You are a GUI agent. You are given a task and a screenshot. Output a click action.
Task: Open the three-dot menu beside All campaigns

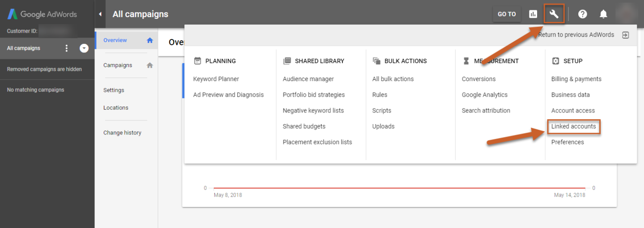67,48
